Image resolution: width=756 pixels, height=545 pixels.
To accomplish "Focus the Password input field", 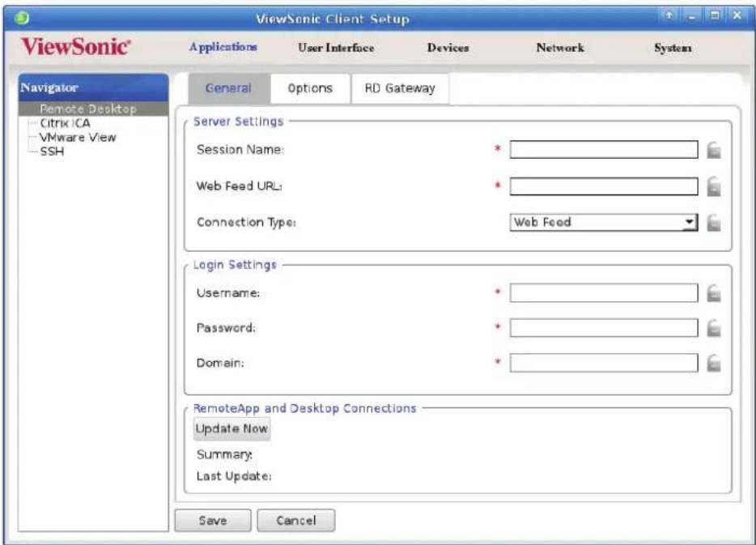I will tap(604, 328).
